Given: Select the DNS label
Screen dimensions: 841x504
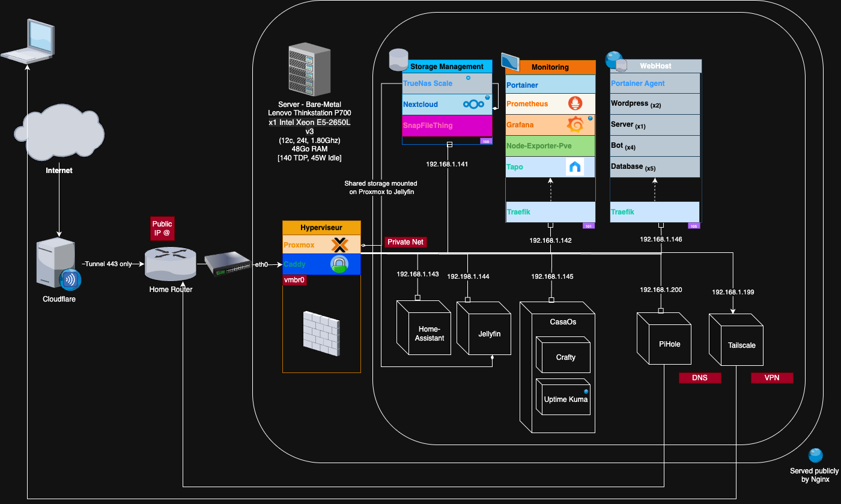Looking at the screenshot, I should click(x=700, y=378).
